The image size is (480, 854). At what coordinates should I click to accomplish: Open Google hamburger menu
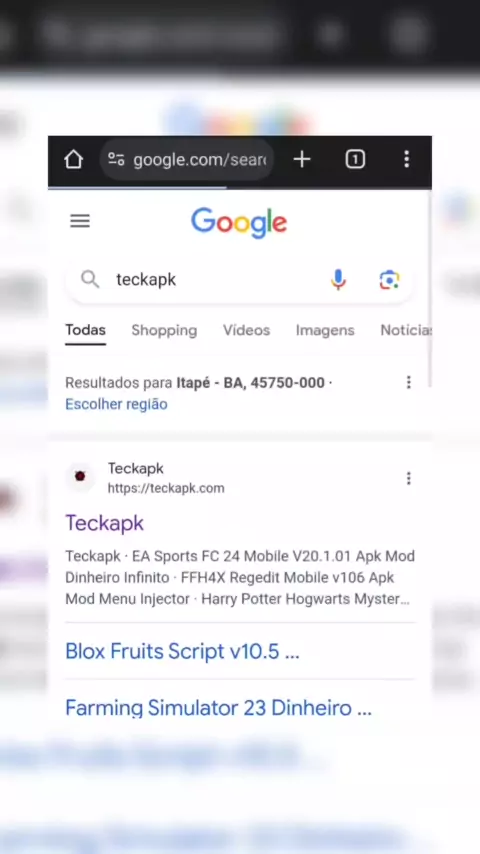(80, 221)
